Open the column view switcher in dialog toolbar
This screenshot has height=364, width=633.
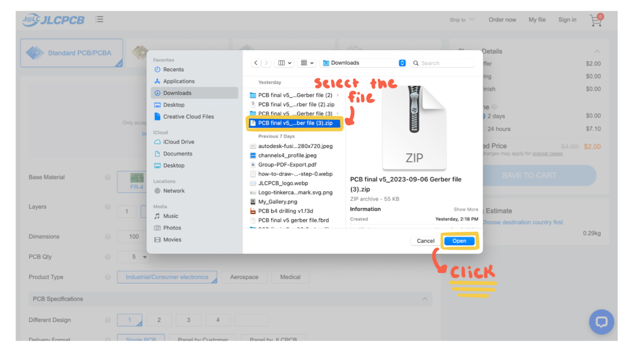(285, 63)
